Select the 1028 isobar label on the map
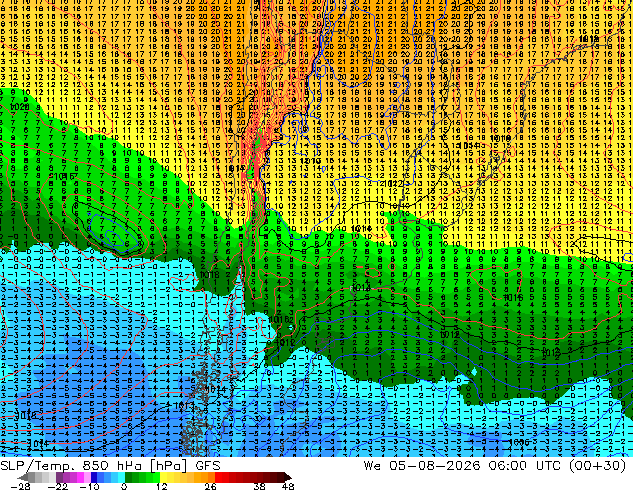The width and height of the screenshot is (634, 490). 19,107
